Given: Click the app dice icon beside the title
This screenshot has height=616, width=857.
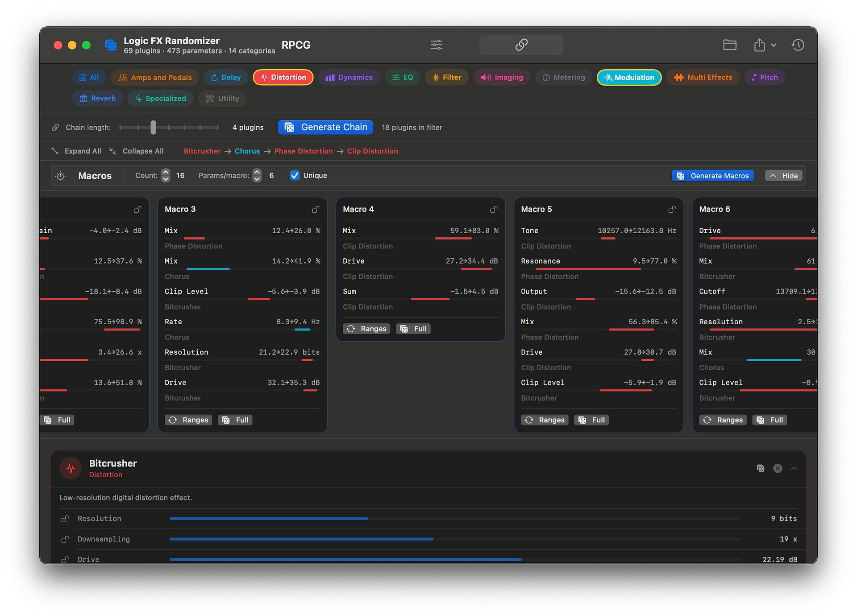Looking at the screenshot, I should coord(111,45).
